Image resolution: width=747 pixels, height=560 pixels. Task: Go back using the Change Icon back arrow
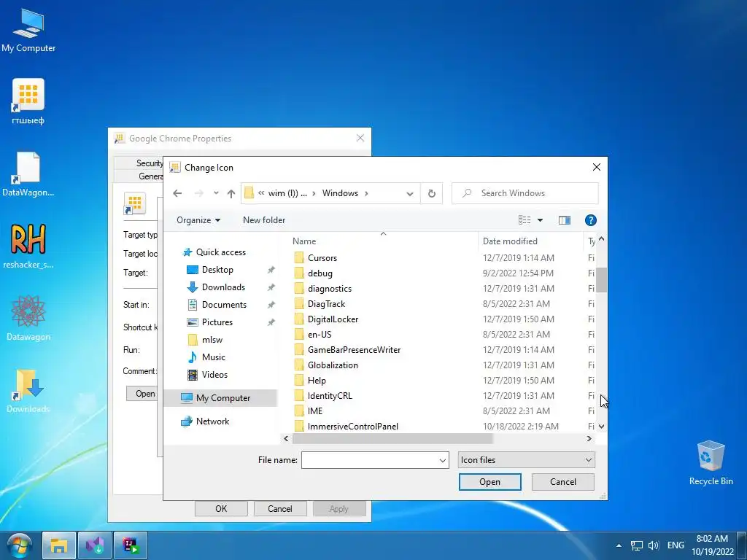pos(177,193)
